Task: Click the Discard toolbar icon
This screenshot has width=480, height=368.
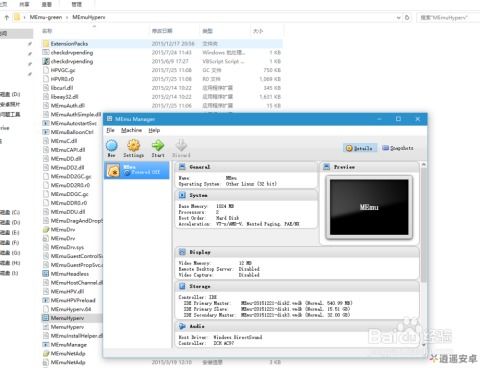Action: [x=181, y=146]
